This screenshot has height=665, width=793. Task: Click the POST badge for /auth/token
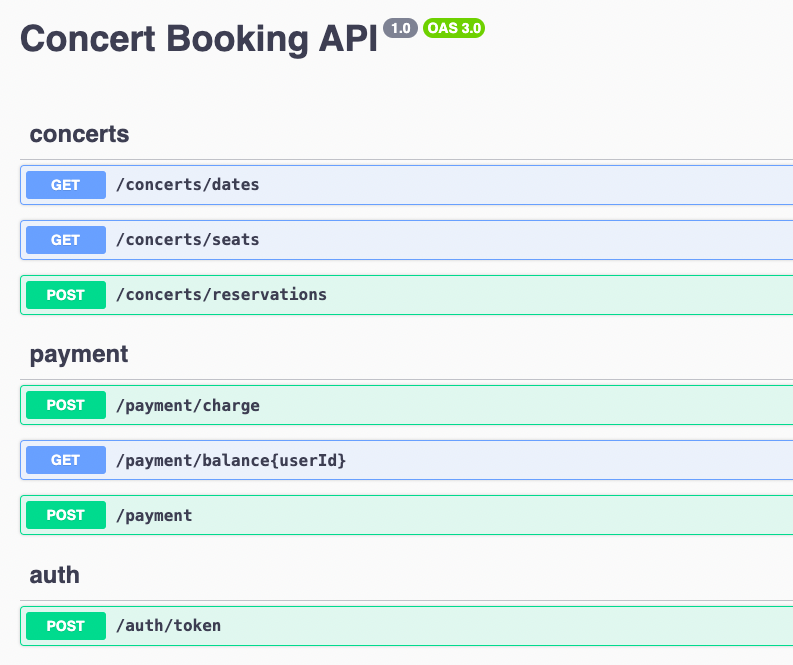(x=65, y=626)
